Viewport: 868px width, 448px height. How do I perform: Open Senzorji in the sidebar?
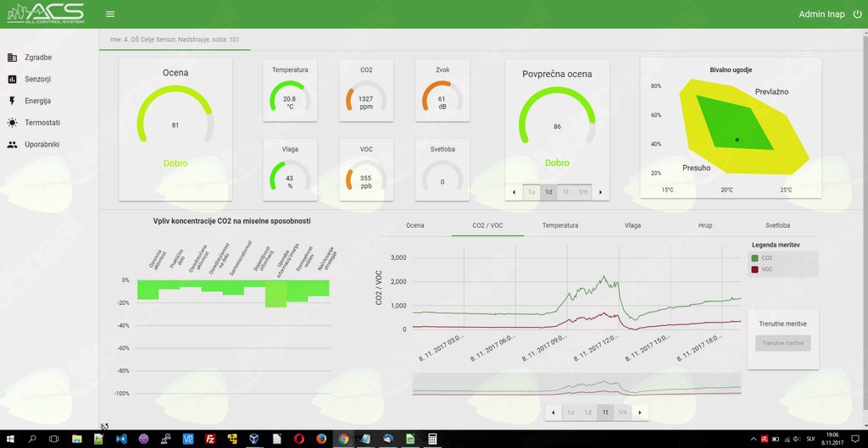tap(38, 80)
